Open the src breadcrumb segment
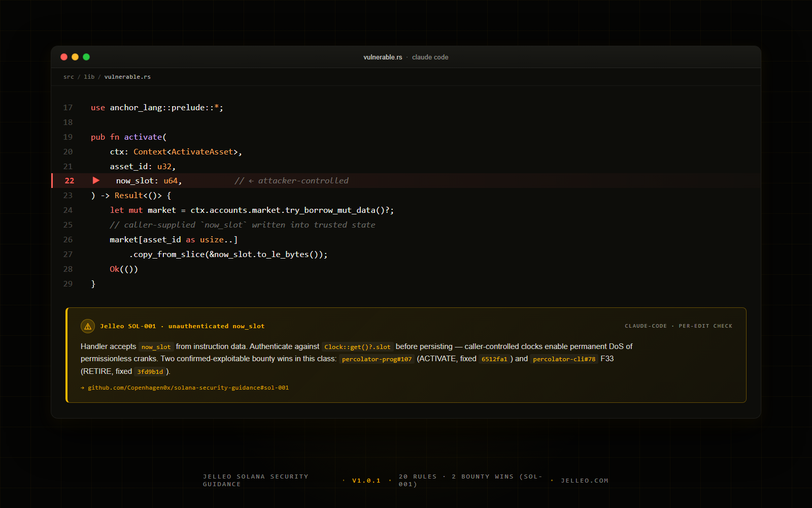812x508 pixels. point(69,77)
